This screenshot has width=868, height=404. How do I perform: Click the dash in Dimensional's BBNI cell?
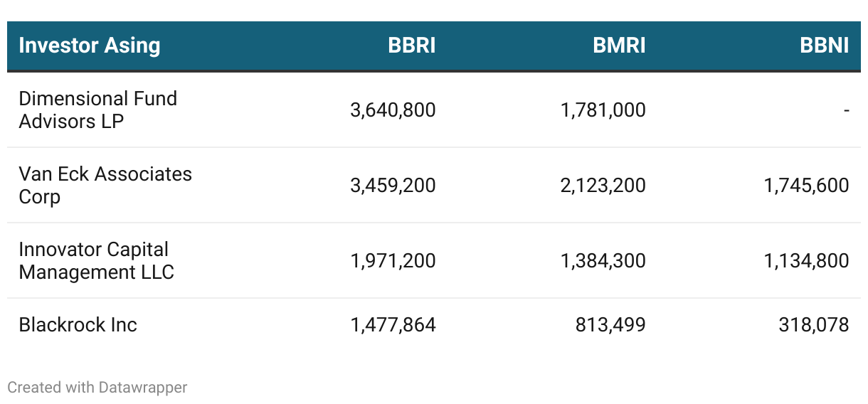(846, 110)
